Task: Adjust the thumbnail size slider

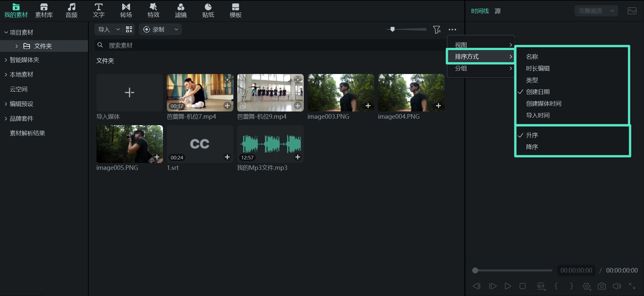Action: point(406,29)
